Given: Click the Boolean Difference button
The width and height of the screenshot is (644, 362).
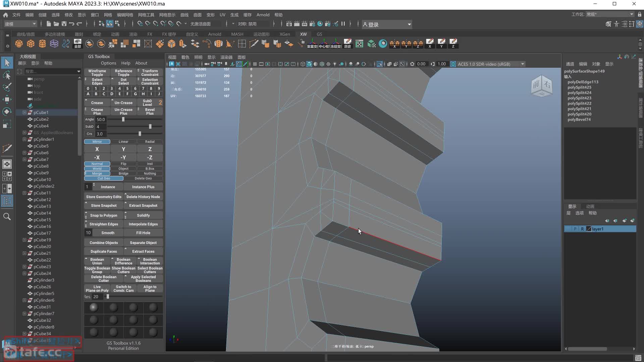Looking at the screenshot, I should tap(123, 261).
